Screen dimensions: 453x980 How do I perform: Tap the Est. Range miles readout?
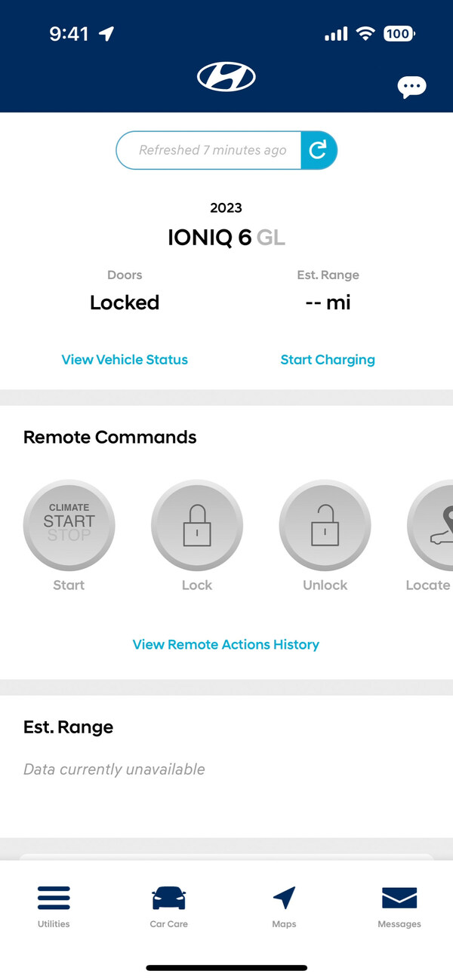328,303
